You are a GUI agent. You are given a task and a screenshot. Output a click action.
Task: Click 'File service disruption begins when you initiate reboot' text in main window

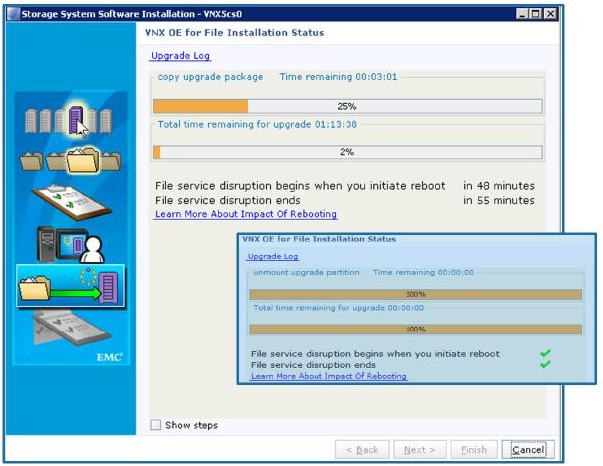(300, 186)
